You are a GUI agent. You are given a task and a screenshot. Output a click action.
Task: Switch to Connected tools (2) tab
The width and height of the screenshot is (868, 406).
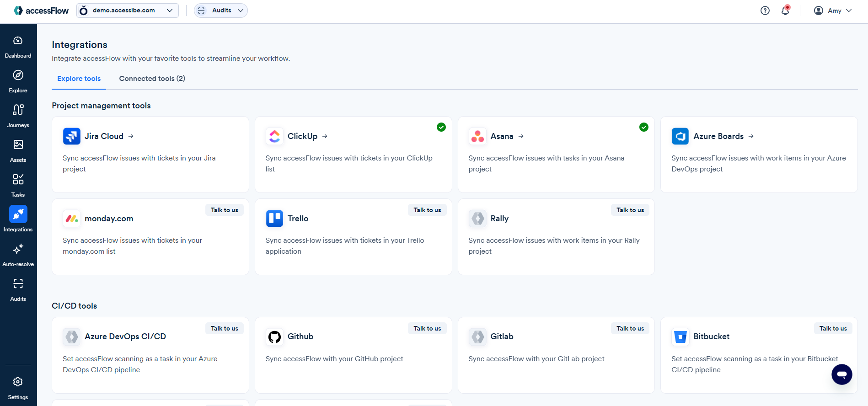(x=152, y=79)
